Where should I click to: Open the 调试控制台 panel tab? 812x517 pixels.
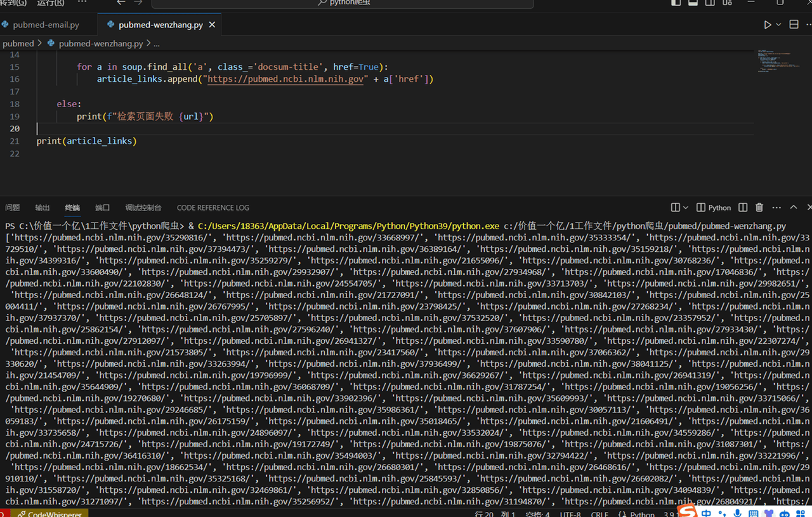143,207
